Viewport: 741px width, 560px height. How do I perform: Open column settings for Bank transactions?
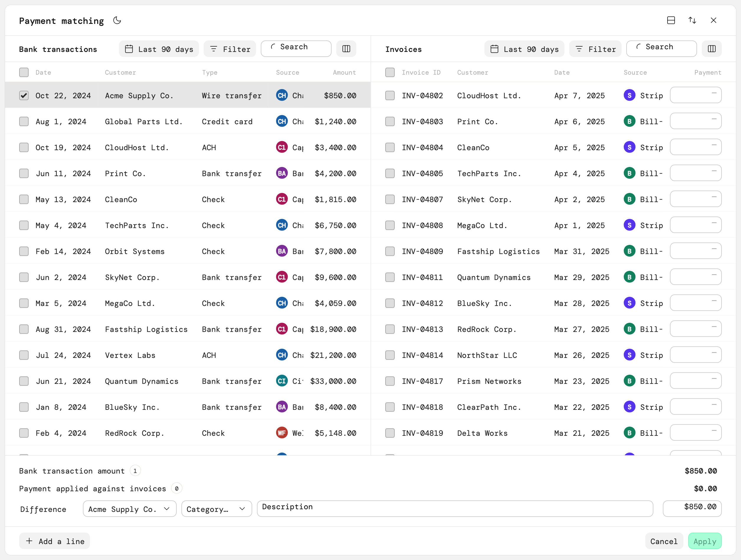pos(346,49)
